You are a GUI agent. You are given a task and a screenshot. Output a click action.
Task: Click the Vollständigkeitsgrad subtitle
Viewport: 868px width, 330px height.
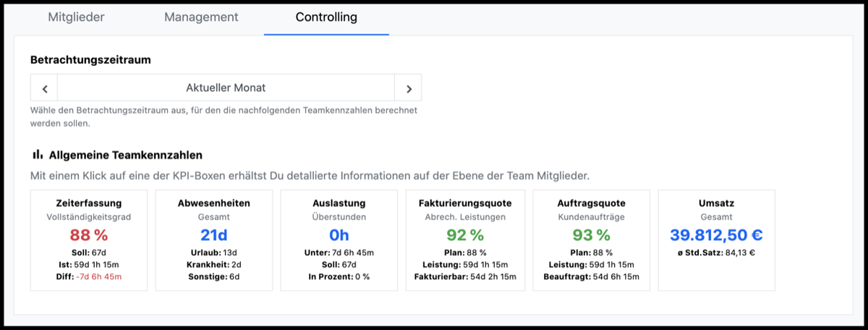pos(89,216)
